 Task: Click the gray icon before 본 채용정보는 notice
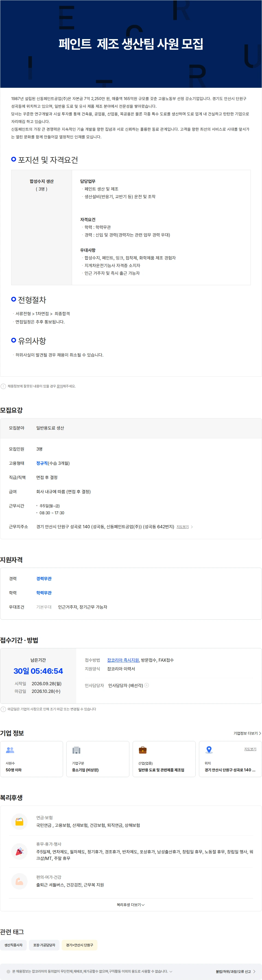pos(8,971)
